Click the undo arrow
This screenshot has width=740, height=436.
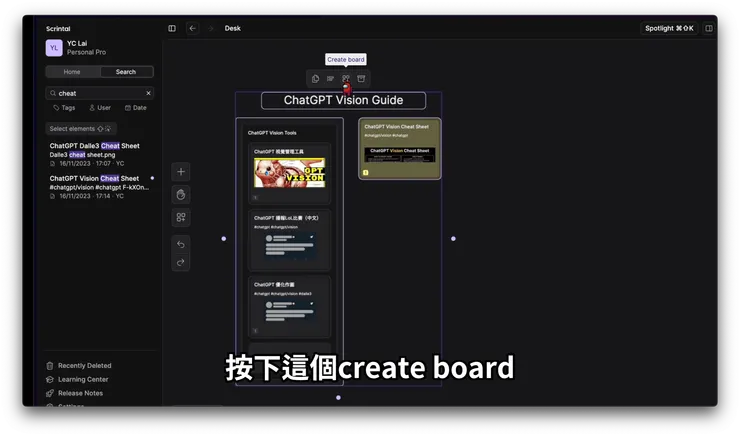tap(181, 244)
